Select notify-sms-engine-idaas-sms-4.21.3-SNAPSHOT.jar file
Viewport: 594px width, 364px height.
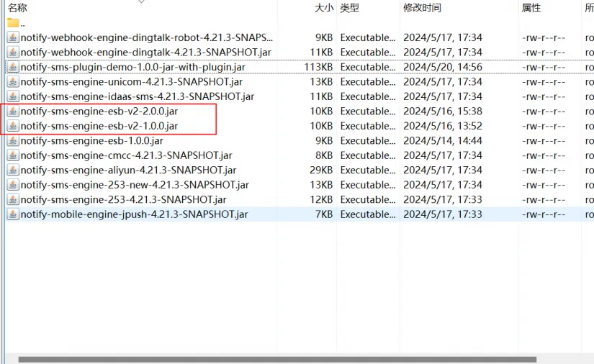click(x=137, y=96)
